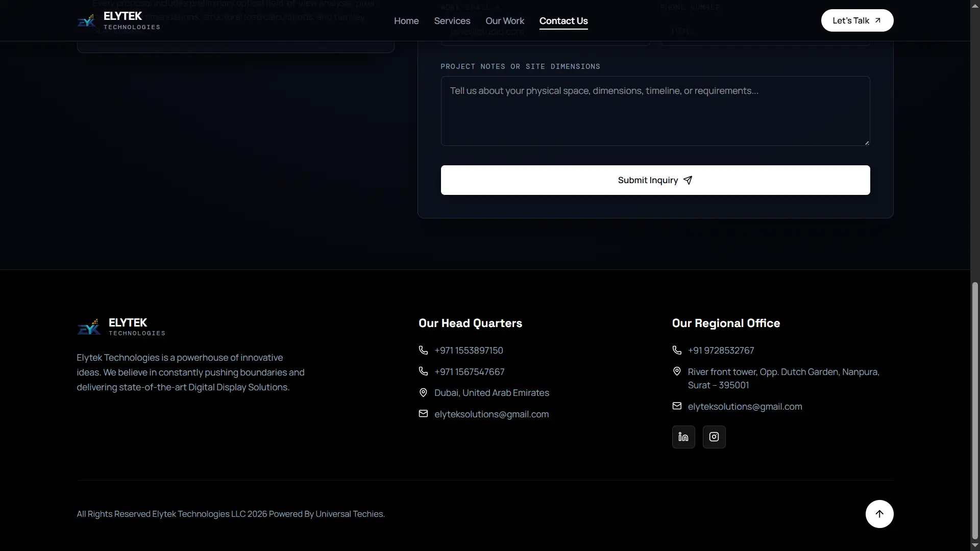Click the phone icon beside +91 9728532767
980x551 pixels.
pyautogui.click(x=677, y=350)
